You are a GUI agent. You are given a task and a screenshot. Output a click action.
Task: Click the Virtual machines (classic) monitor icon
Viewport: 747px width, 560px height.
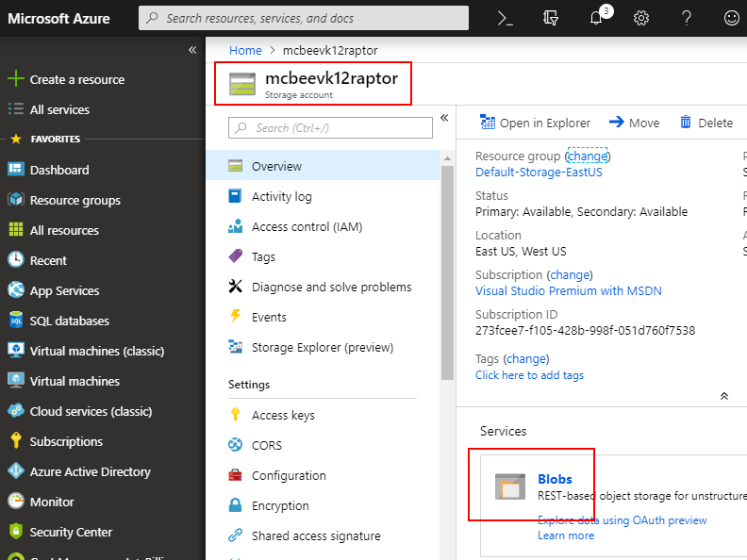pos(16,350)
